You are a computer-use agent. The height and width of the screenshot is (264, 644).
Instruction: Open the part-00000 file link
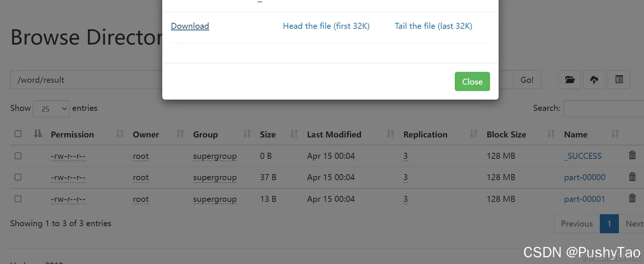[x=585, y=177]
